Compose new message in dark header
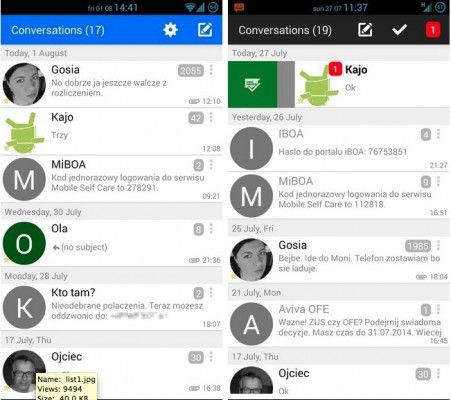The image size is (451, 400). (x=365, y=30)
